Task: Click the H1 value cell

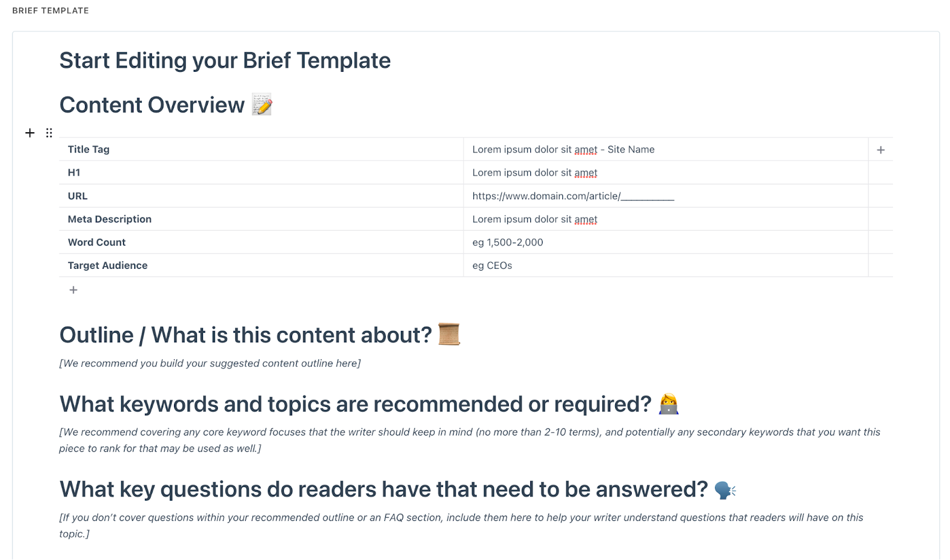Action: click(x=666, y=173)
